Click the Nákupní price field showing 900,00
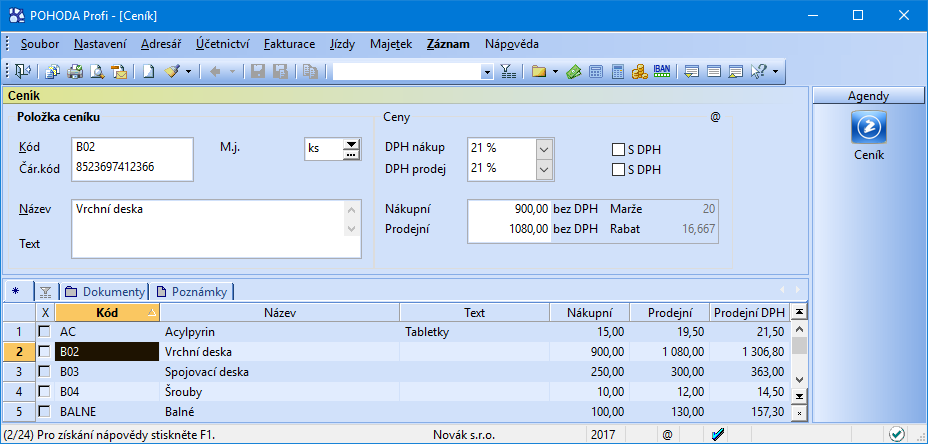 pos(510,209)
